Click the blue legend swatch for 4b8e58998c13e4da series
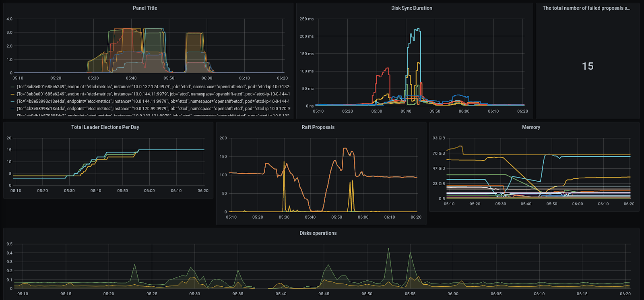Image resolution: width=644 pixels, height=300 pixels. pyautogui.click(x=12, y=101)
